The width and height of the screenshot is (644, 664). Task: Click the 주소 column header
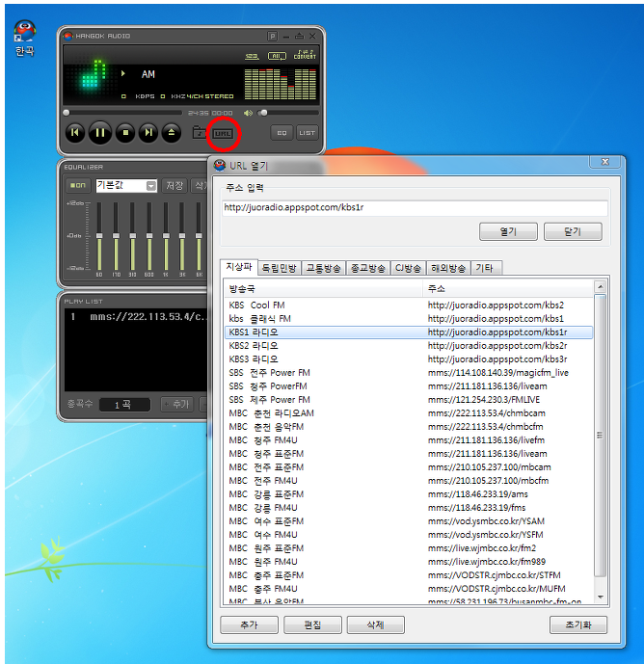coord(508,289)
